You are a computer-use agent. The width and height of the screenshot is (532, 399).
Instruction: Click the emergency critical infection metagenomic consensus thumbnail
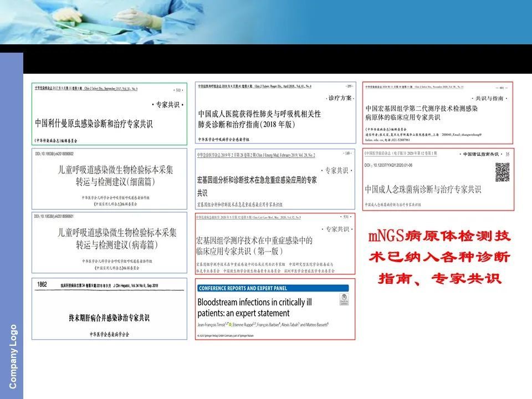tap(275, 179)
